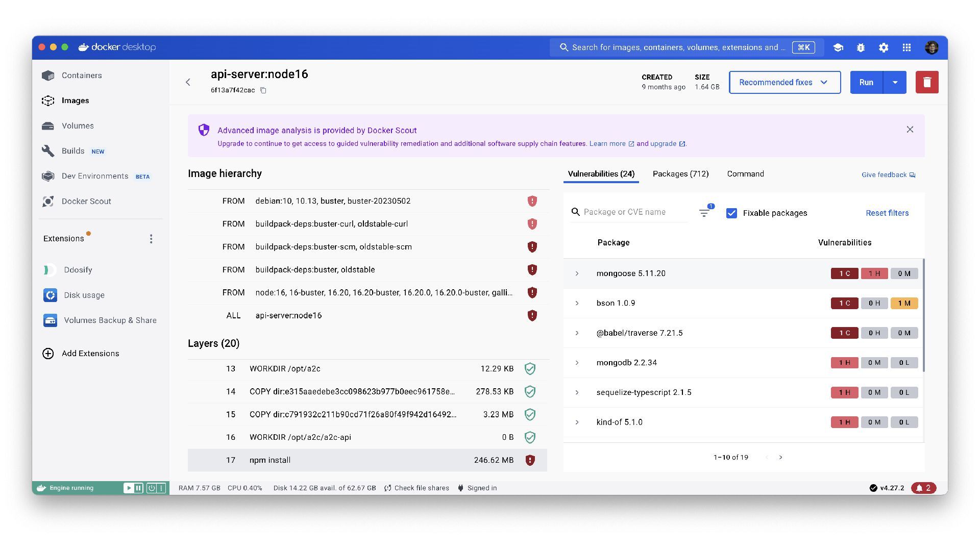The width and height of the screenshot is (980, 551).
Task: Click Check file shares in status bar
Action: click(x=416, y=488)
